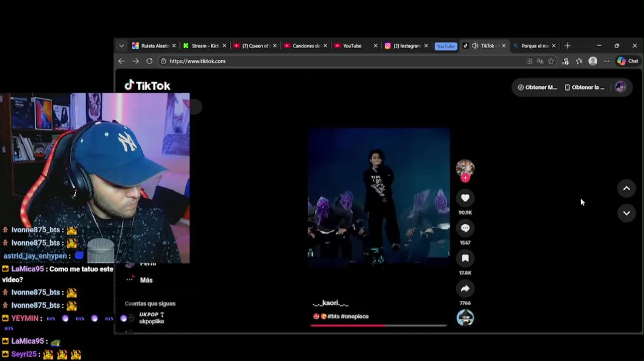This screenshot has height=361, width=644.
Task: Open the TikTok account avatar in header
Action: tap(620, 87)
